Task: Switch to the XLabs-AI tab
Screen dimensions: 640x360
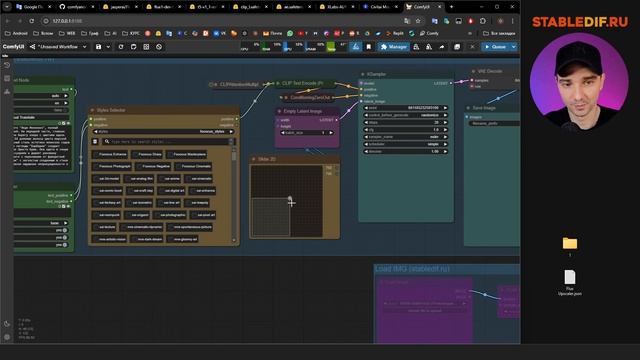Action: (337, 7)
